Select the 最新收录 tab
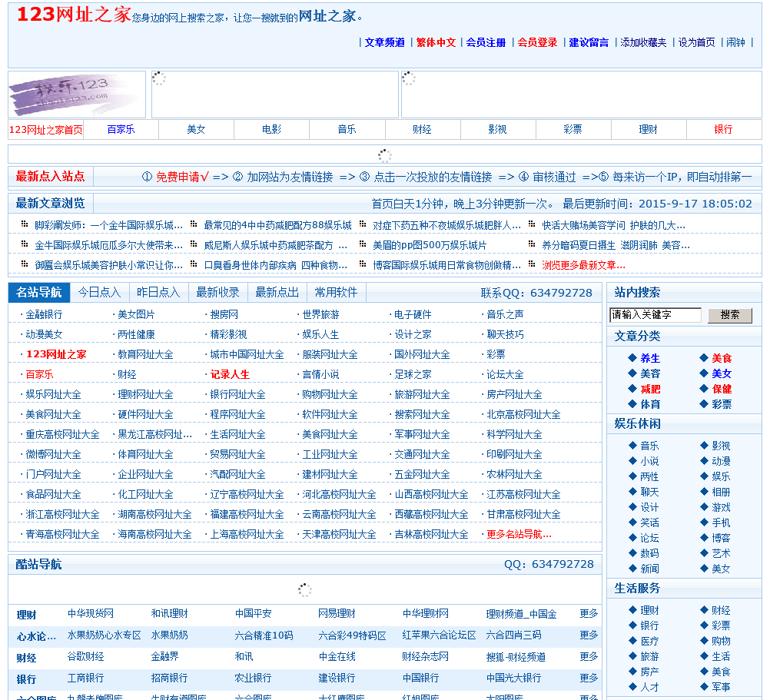The height and width of the screenshot is (700, 770). (x=217, y=293)
